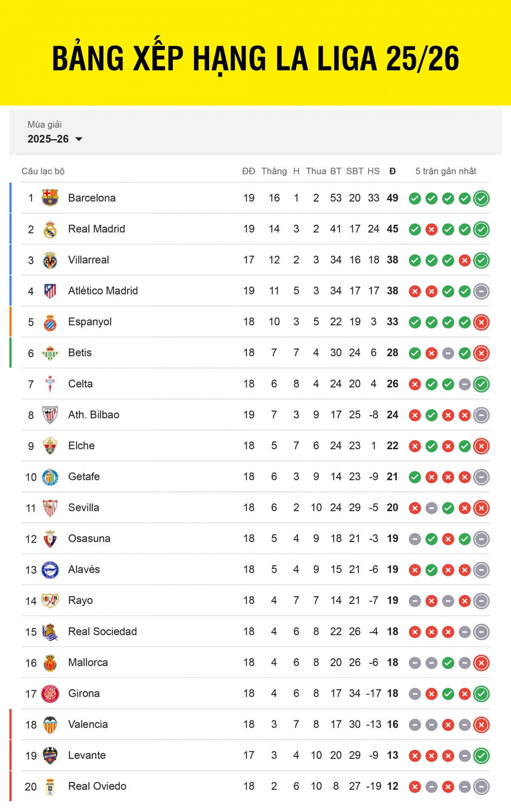Expand the 2025–26 season selector

click(x=55, y=138)
